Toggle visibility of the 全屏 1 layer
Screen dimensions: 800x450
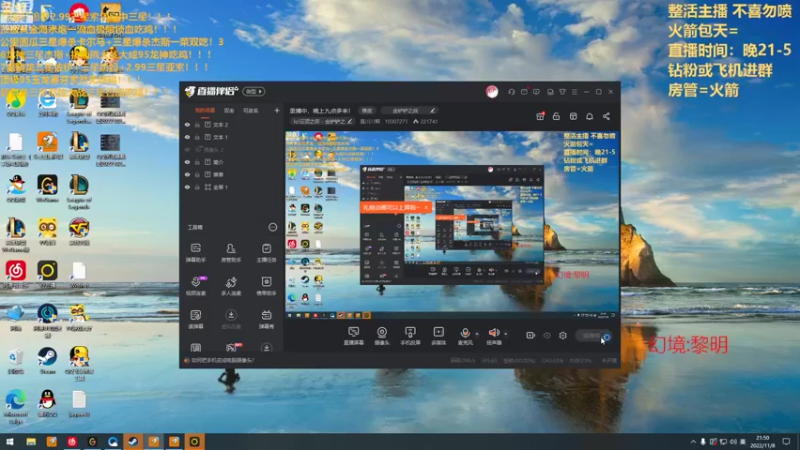pos(187,187)
